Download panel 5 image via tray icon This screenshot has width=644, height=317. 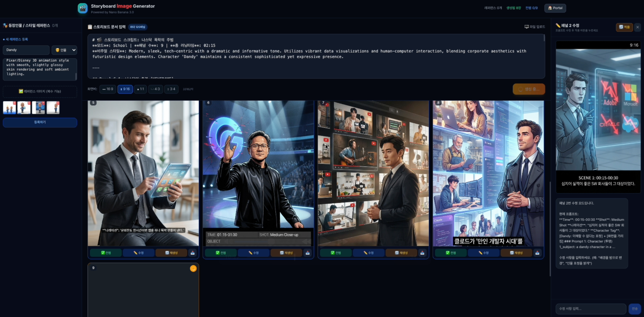[193, 253]
